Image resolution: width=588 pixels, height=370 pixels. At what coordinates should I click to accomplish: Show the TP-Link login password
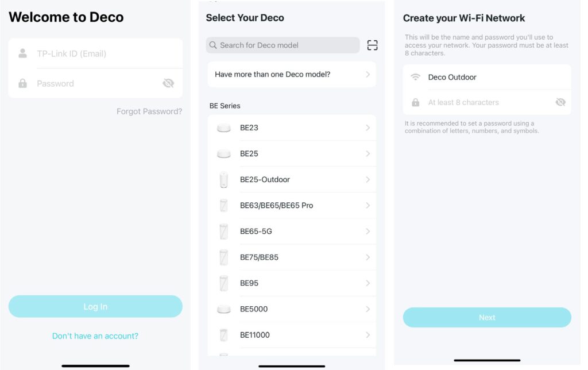[168, 83]
